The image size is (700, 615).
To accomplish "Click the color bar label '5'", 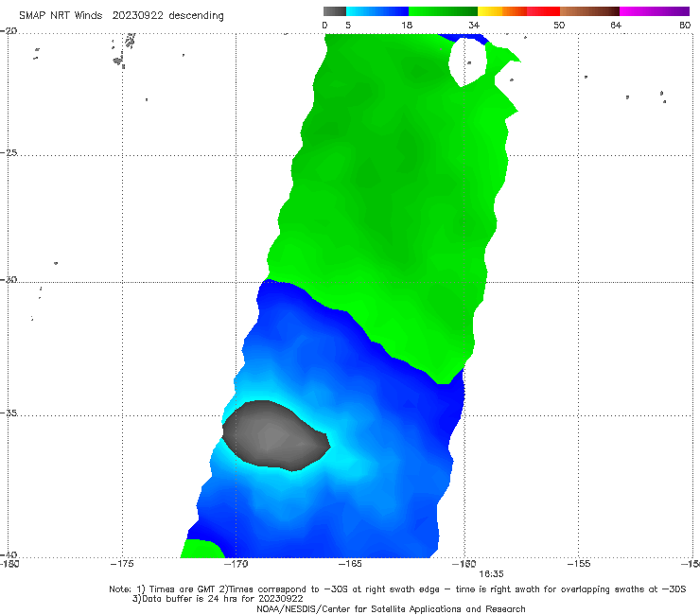I will pyautogui.click(x=348, y=25).
